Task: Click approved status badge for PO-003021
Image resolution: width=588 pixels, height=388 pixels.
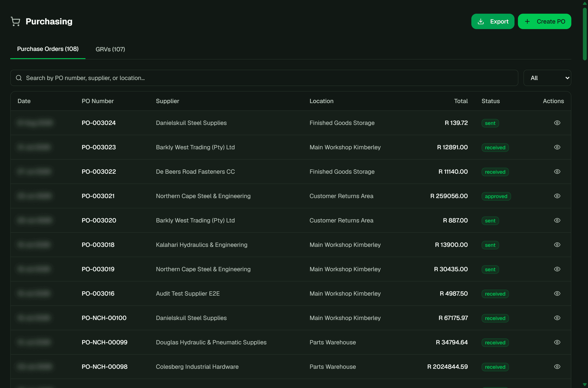Action: (x=496, y=196)
